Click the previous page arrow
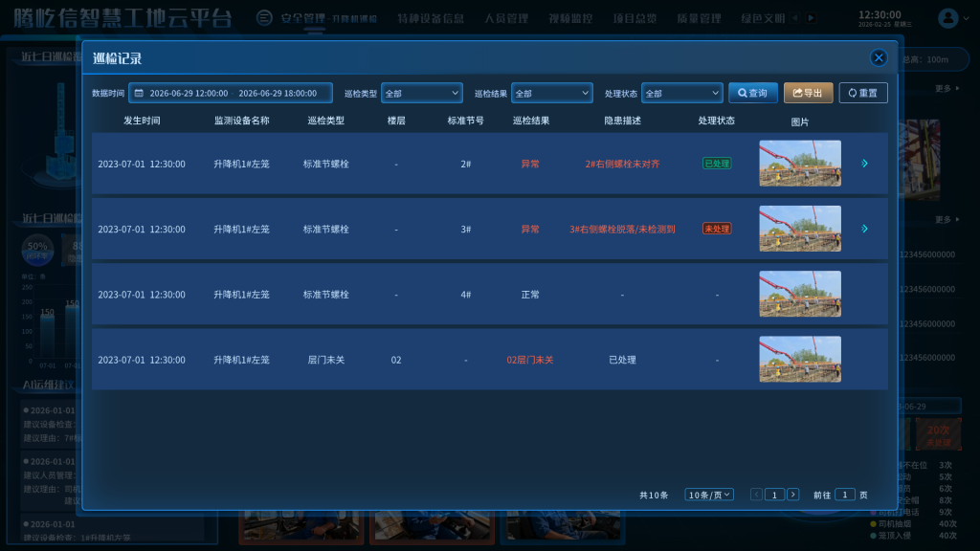The width and height of the screenshot is (980, 551). 757,495
